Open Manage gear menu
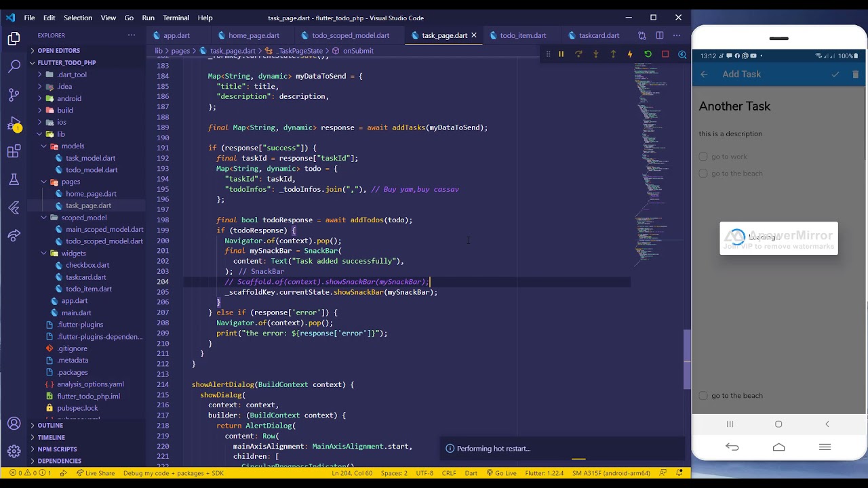This screenshot has height=488, width=868. tap(14, 451)
